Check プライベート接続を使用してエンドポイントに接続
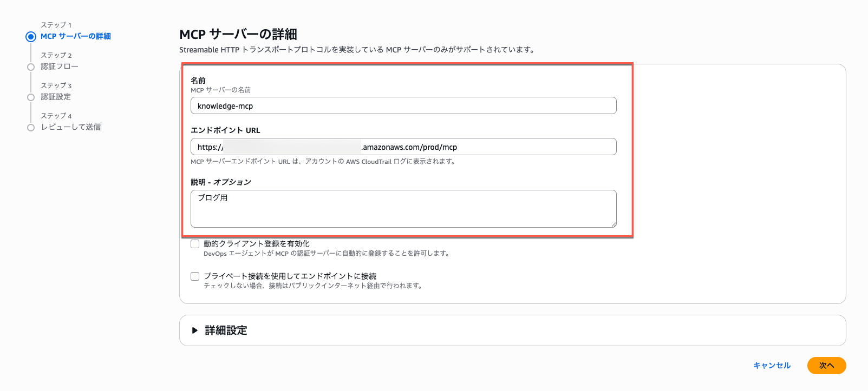 click(195, 276)
